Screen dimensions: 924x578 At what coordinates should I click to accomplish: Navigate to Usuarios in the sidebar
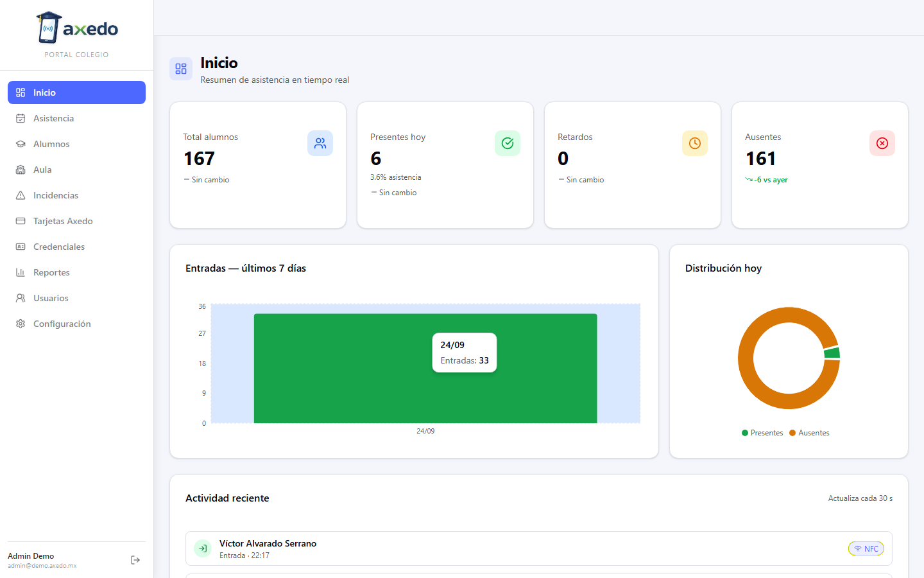pyautogui.click(x=76, y=298)
